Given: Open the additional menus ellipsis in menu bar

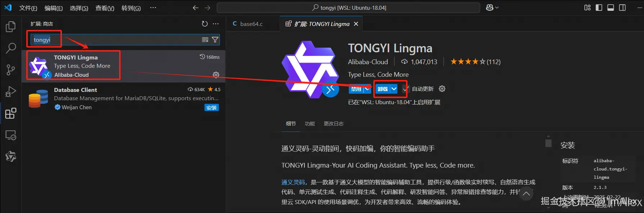Looking at the screenshot, I should (153, 8).
